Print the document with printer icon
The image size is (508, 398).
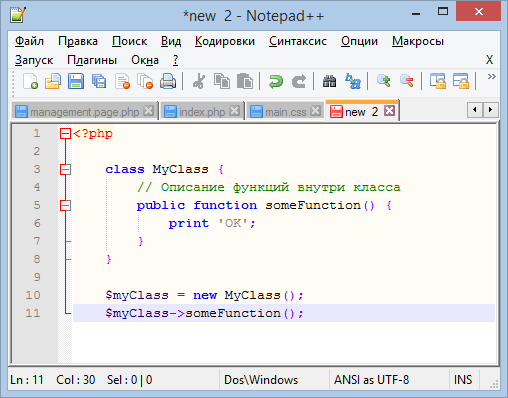pos(168,81)
